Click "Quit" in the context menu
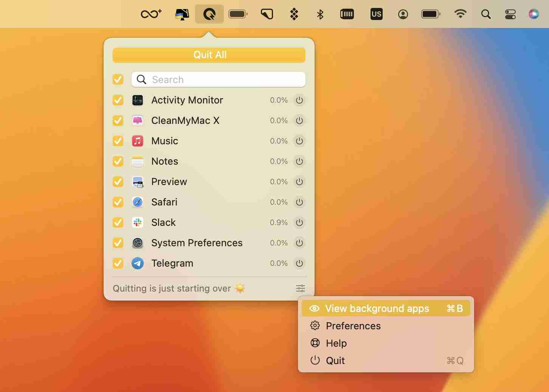The width and height of the screenshot is (549, 392). [x=335, y=361]
